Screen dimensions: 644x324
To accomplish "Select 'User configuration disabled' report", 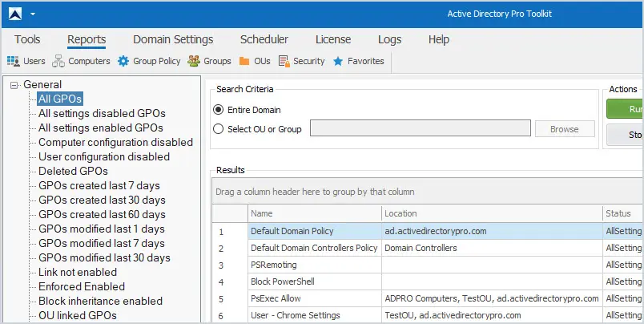I will click(104, 156).
